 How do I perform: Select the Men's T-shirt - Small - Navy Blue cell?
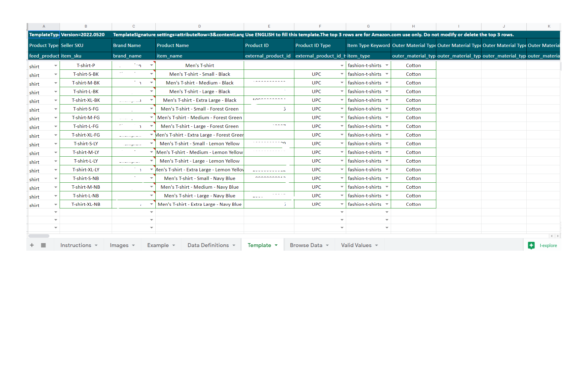tap(199, 178)
